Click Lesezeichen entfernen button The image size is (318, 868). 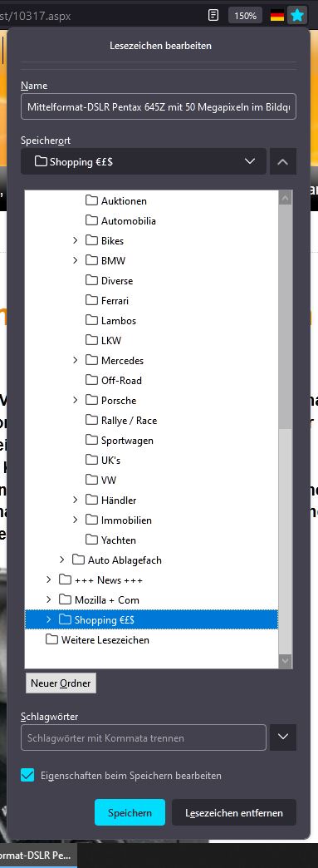234,812
